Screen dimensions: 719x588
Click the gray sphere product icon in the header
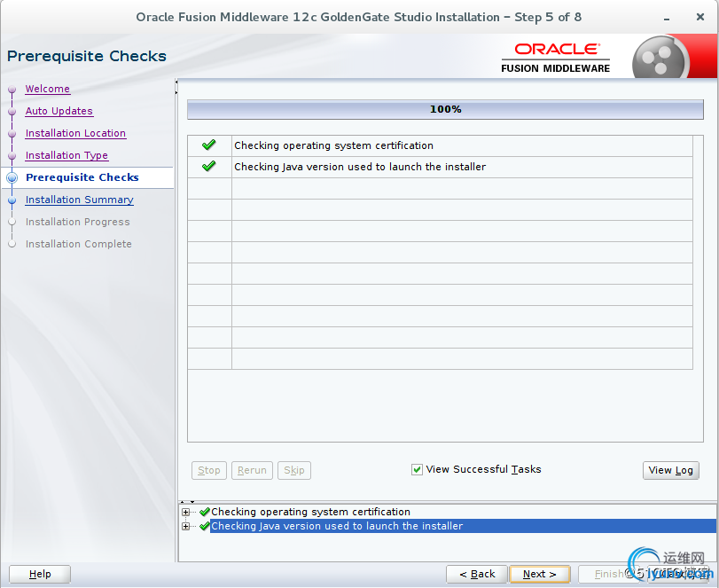(660, 59)
